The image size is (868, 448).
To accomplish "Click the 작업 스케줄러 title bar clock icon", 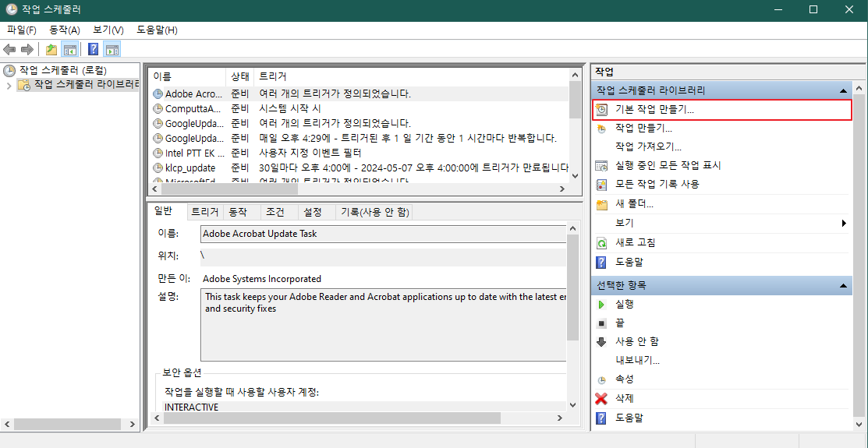I will 11,9.
